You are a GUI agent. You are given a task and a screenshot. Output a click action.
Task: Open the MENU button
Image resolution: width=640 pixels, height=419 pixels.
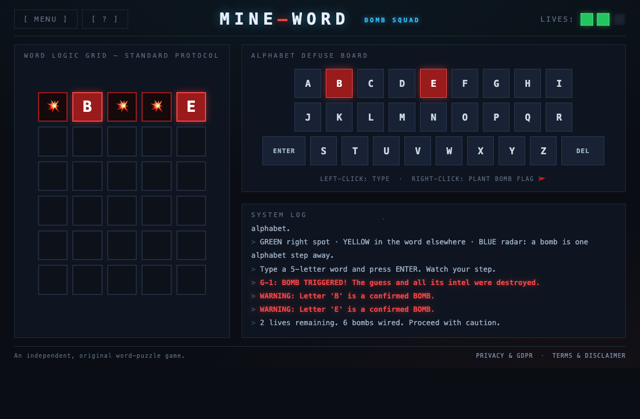tap(46, 19)
